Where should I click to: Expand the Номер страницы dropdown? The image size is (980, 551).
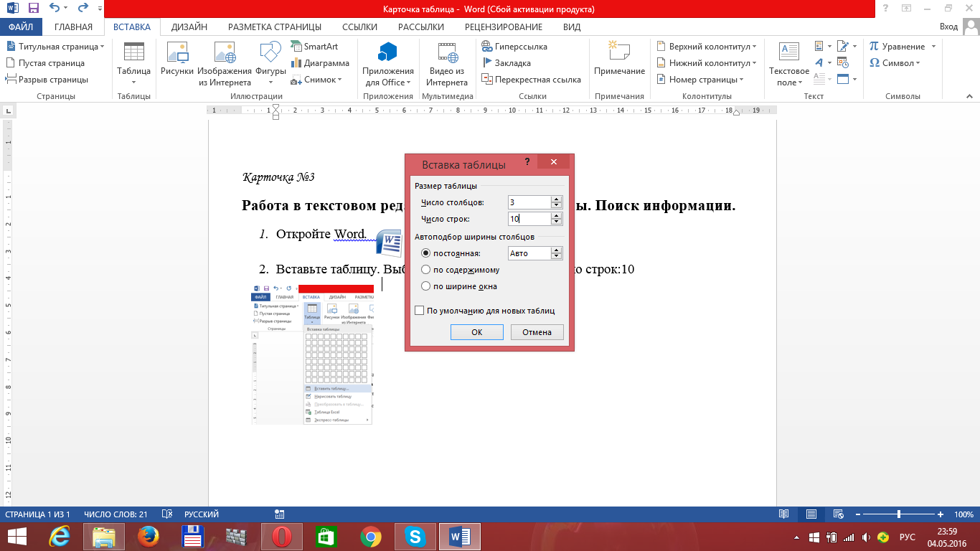click(741, 80)
